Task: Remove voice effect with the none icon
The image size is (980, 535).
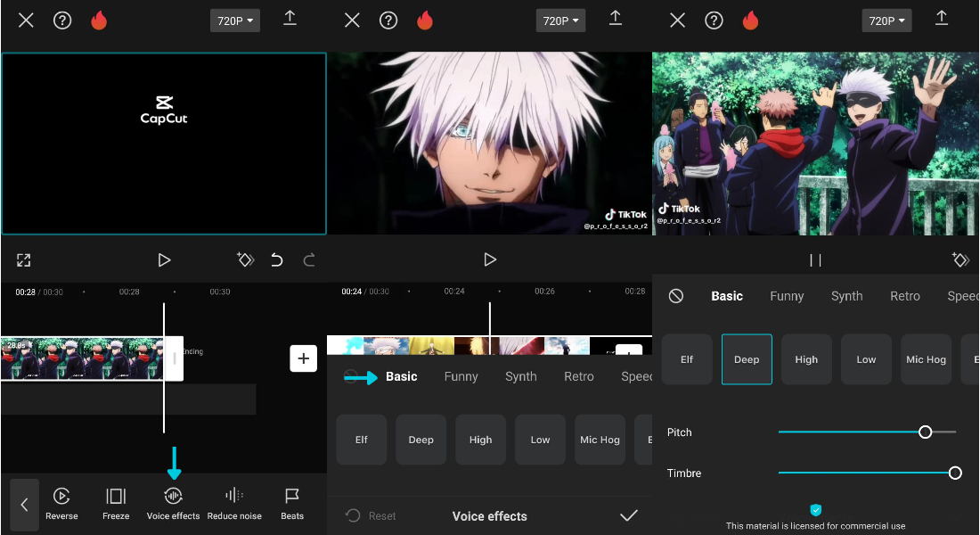Action: pyautogui.click(x=675, y=296)
